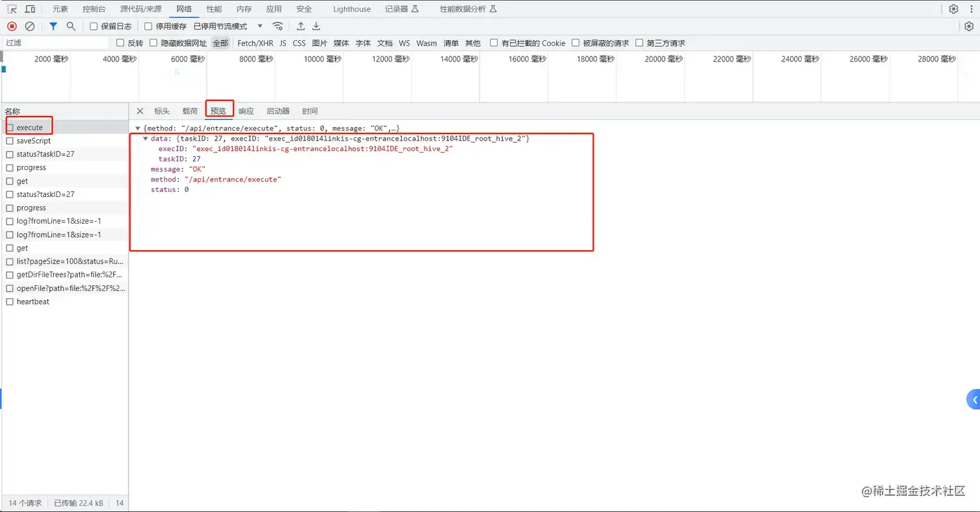Close the request details pane

(x=140, y=111)
